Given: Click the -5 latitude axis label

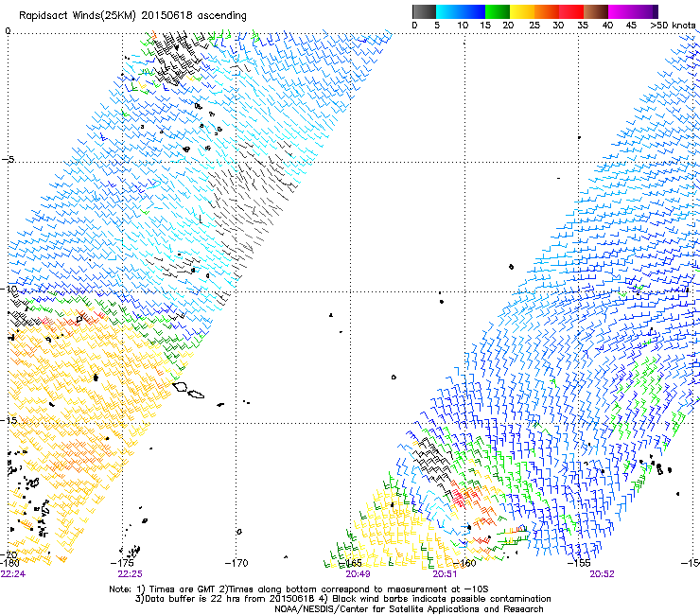Looking at the screenshot, I should coord(8,160).
